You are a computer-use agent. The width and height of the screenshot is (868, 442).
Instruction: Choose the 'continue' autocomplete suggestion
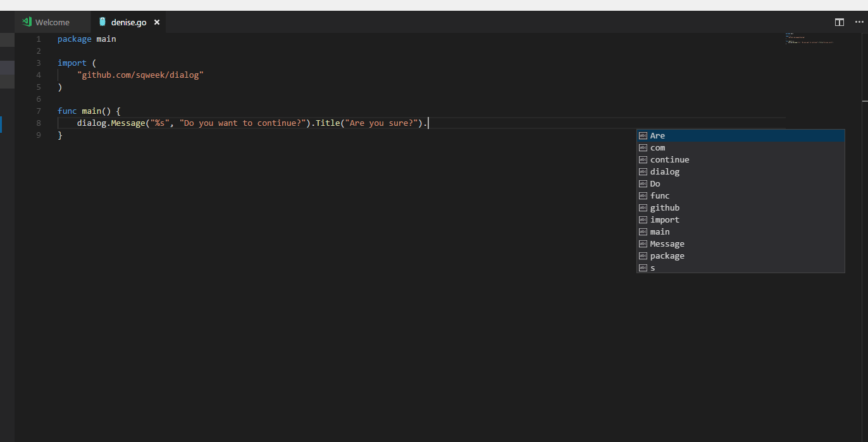tap(740, 159)
